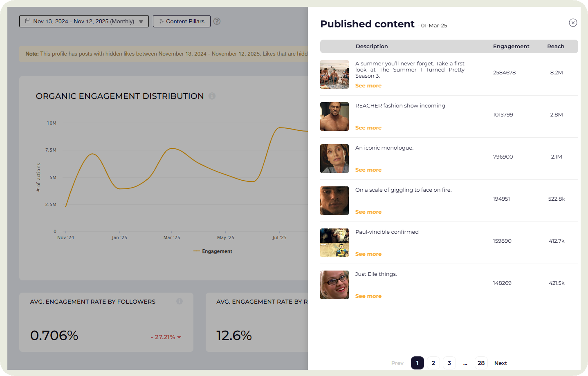Image resolution: width=588 pixels, height=376 pixels.
Task: Go to page 2 of published content
Action: [x=433, y=363]
